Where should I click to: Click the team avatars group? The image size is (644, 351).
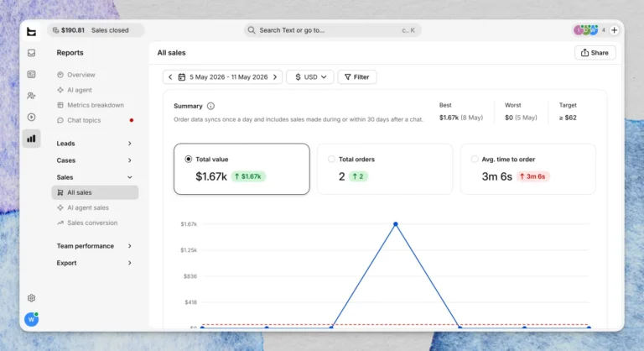[x=586, y=30]
